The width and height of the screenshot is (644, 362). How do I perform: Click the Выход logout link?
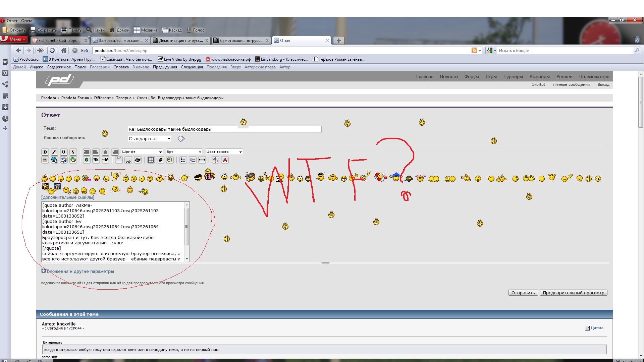[x=603, y=84]
